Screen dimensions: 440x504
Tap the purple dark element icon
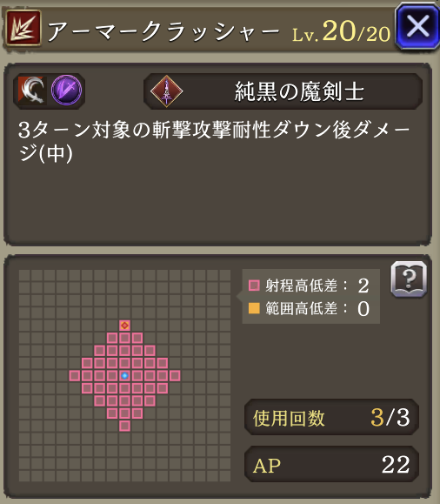coord(66,90)
